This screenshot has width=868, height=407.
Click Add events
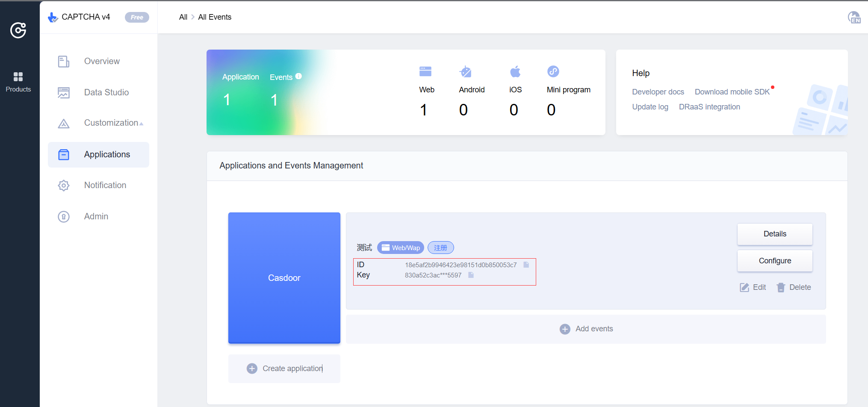593,329
